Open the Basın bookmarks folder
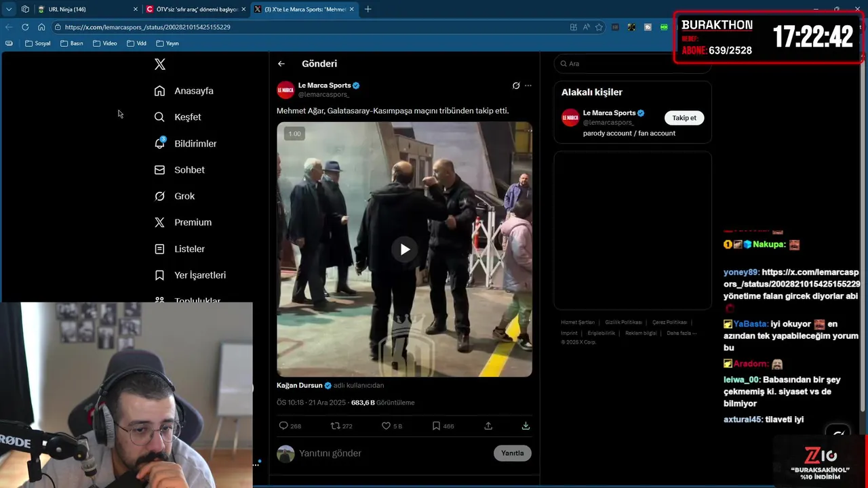Screen dimensions: 868x488 pos(72,43)
